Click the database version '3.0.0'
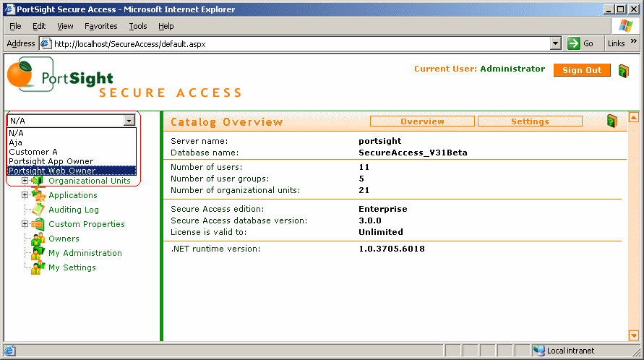The height and width of the screenshot is (360, 644). coord(370,220)
